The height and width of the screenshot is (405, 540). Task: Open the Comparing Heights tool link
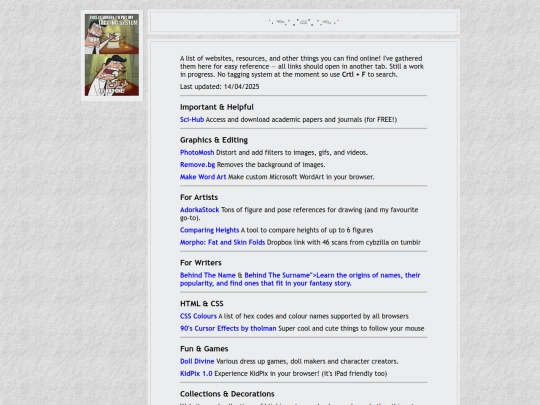[x=209, y=230]
